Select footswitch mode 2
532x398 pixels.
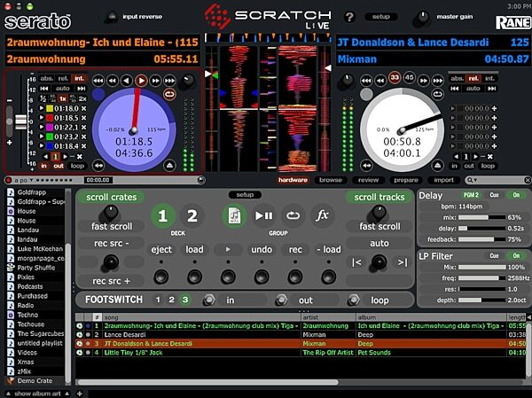(171, 300)
